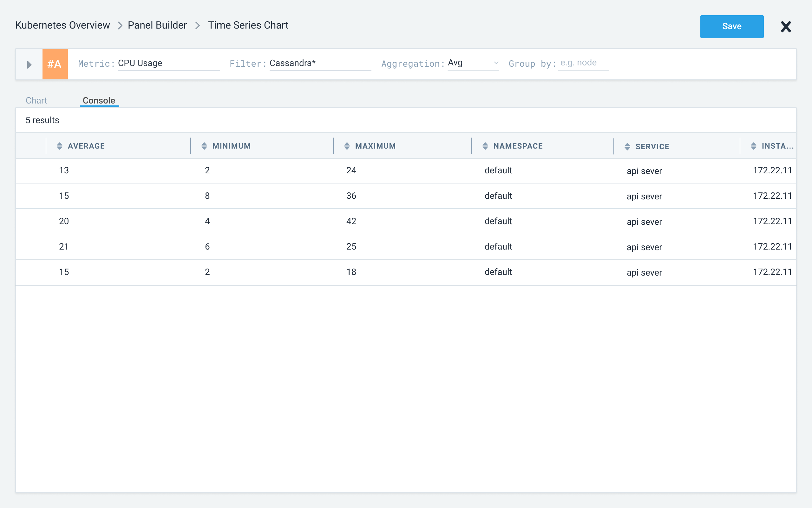Select the maximum value 36

pos(351,196)
